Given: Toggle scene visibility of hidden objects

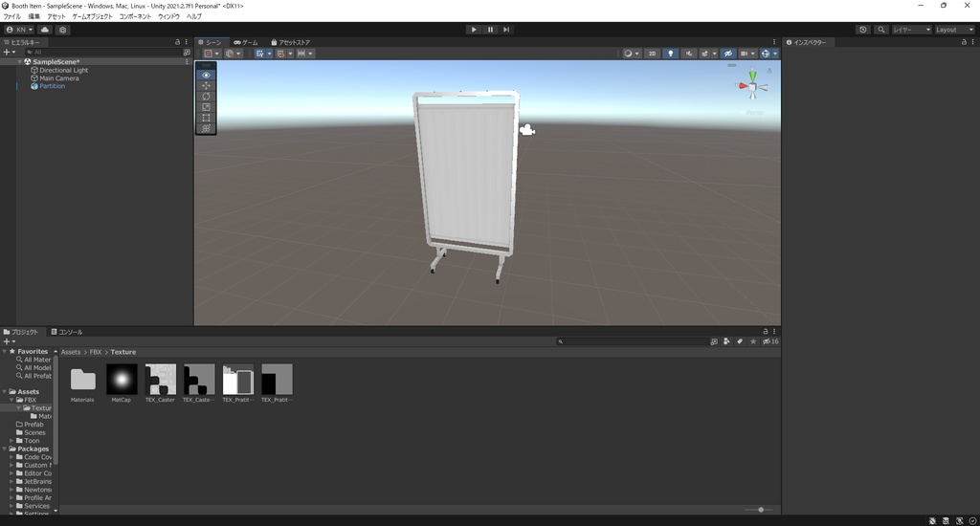Looking at the screenshot, I should 728,54.
